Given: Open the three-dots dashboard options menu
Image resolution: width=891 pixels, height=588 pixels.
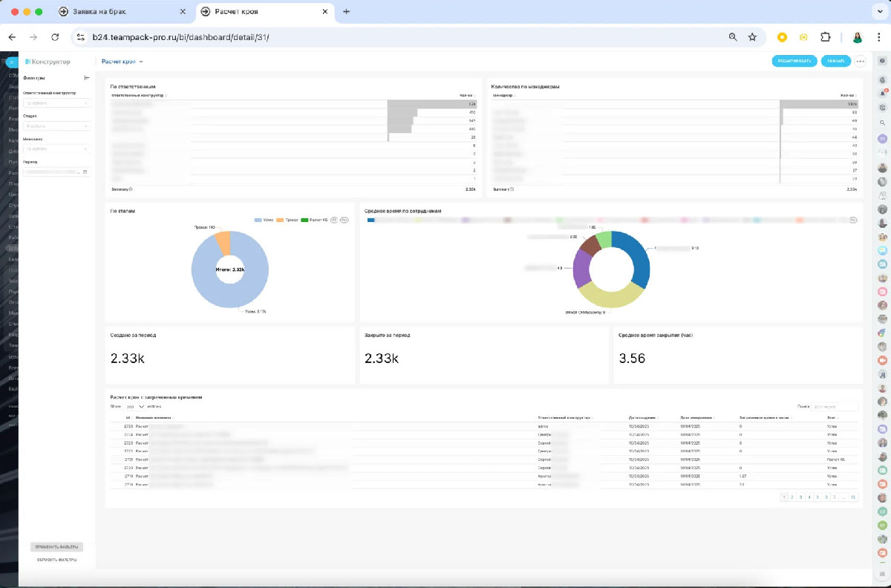Looking at the screenshot, I should point(861,62).
